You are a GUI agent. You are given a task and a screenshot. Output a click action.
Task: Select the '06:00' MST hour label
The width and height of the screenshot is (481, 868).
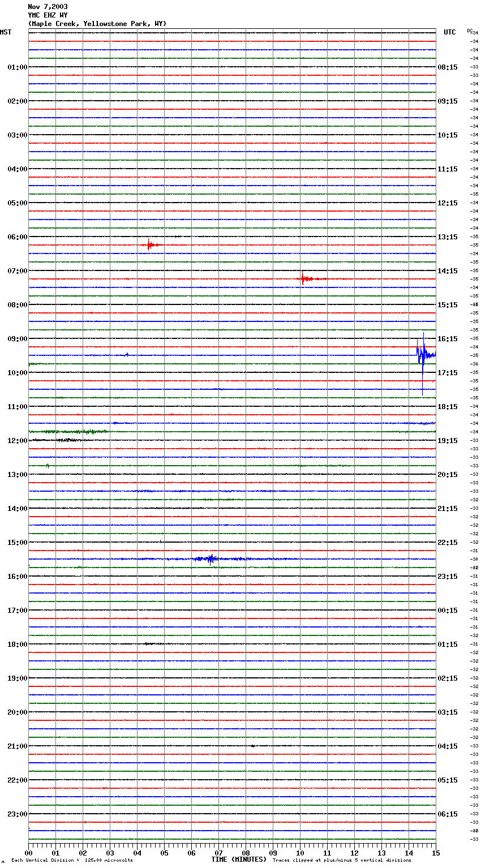pos(18,237)
